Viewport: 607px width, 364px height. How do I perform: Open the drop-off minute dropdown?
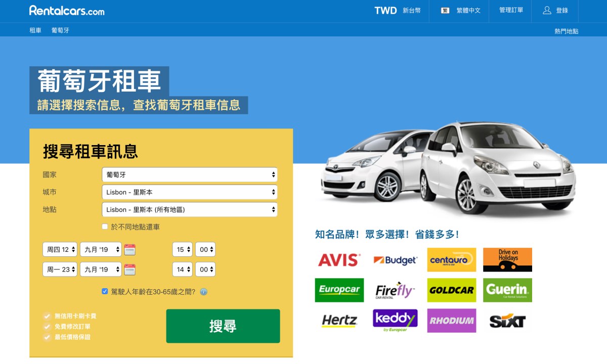[x=205, y=269]
